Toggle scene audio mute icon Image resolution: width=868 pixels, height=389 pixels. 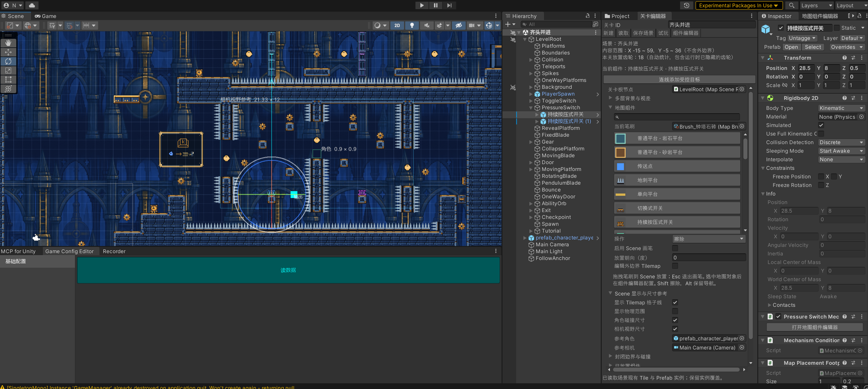pyautogui.click(x=427, y=25)
